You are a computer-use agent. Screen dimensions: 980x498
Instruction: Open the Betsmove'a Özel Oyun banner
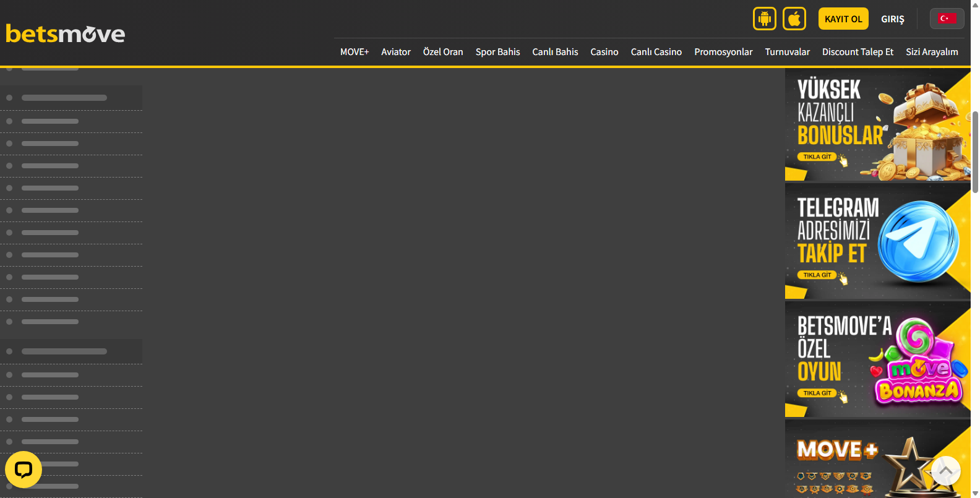(877, 359)
